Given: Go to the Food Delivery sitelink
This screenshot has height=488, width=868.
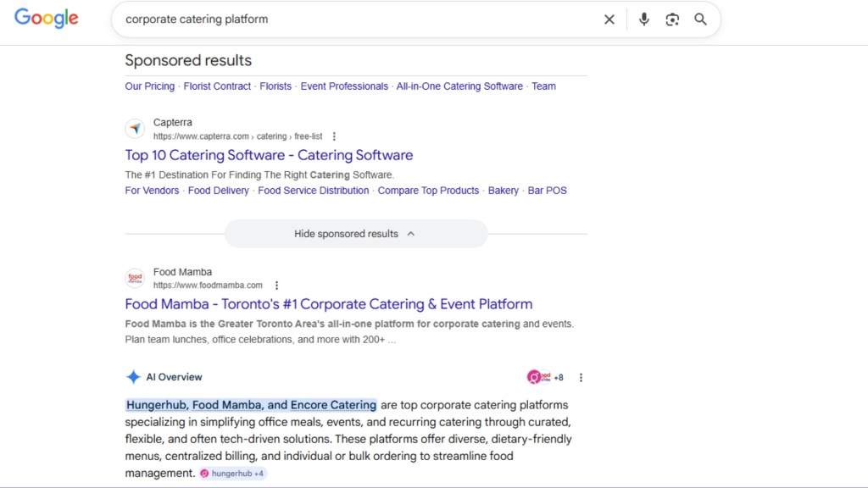Looking at the screenshot, I should pyautogui.click(x=218, y=191).
